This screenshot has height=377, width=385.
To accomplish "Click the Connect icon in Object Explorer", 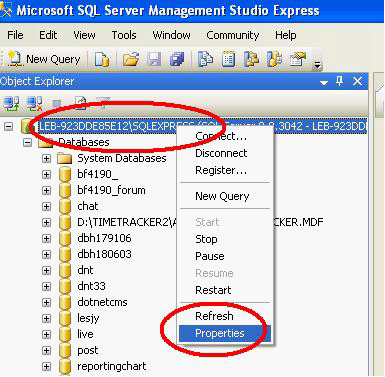I will point(11,104).
